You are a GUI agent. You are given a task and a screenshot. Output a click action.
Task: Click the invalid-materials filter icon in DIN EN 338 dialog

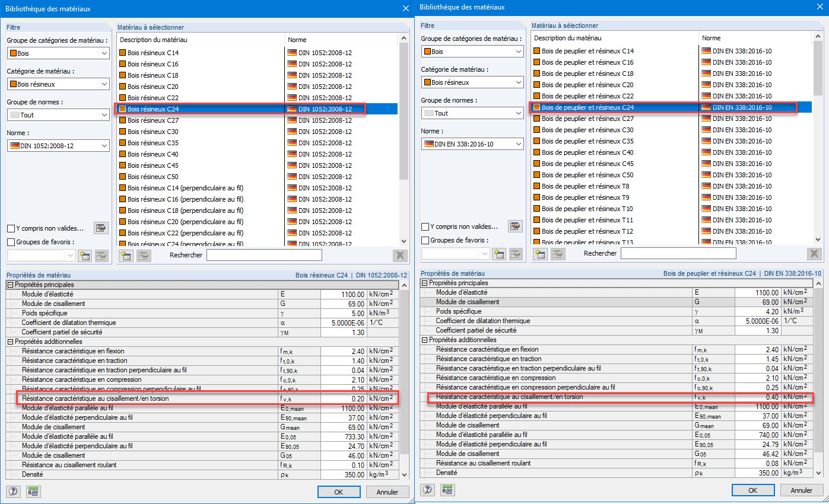coord(515,226)
